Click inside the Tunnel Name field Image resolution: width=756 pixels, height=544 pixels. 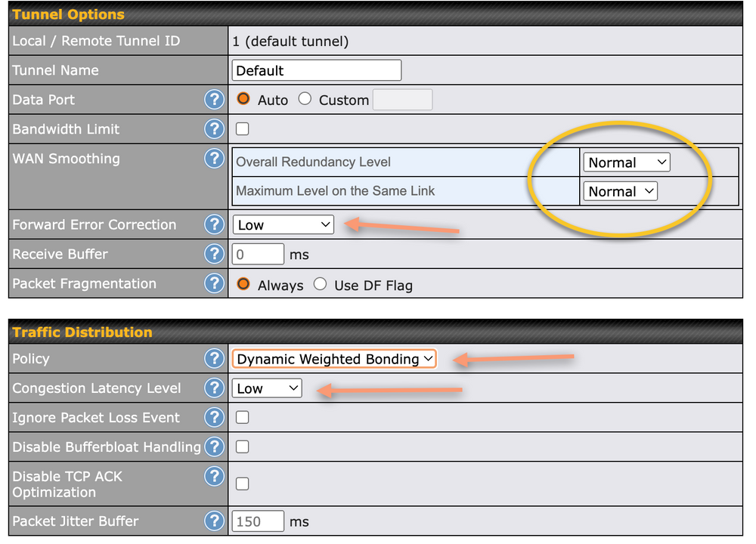point(316,70)
